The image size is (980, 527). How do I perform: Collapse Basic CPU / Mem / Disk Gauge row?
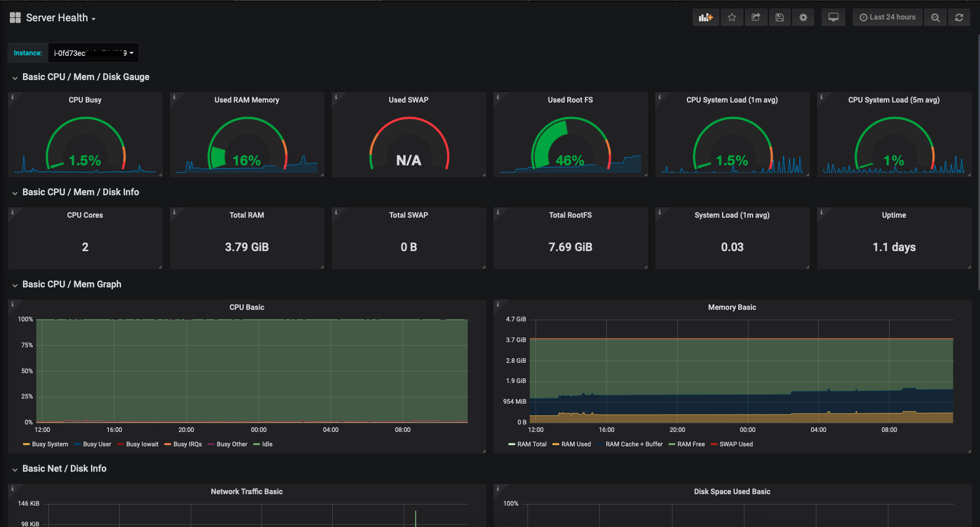pos(85,77)
